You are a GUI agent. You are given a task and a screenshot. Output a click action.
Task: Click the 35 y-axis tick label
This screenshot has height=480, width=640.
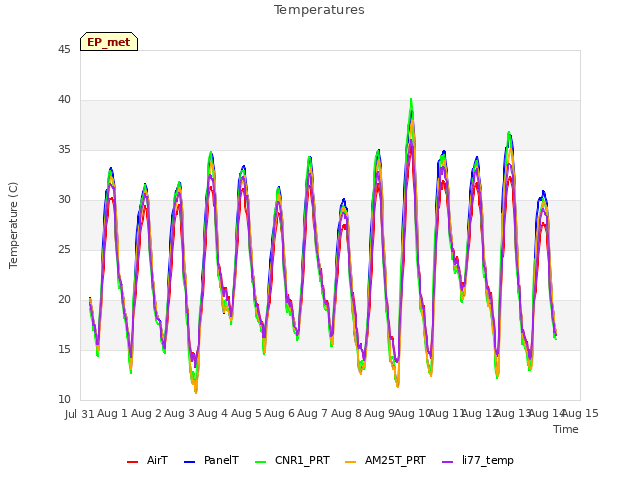(x=64, y=150)
